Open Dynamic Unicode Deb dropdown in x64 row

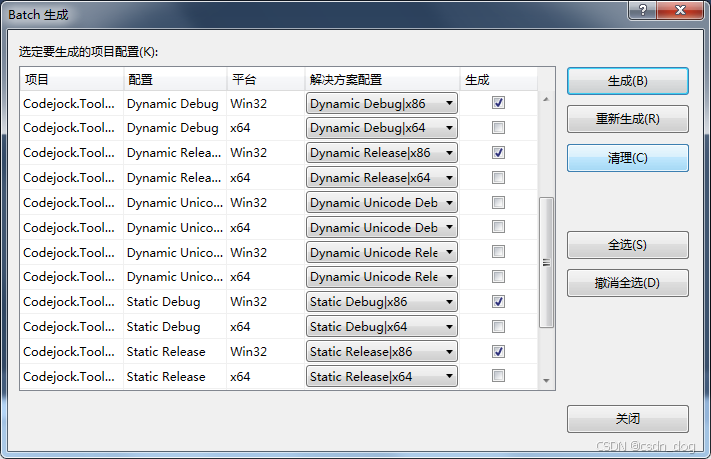[x=381, y=227]
